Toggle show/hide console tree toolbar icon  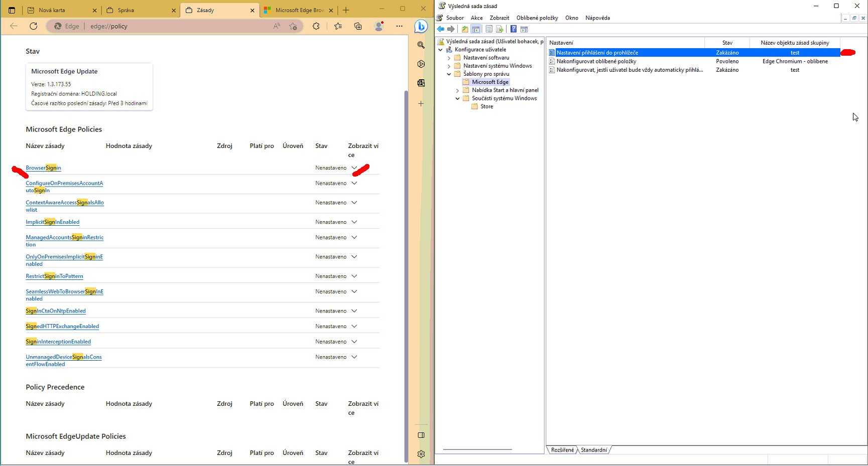(475, 29)
